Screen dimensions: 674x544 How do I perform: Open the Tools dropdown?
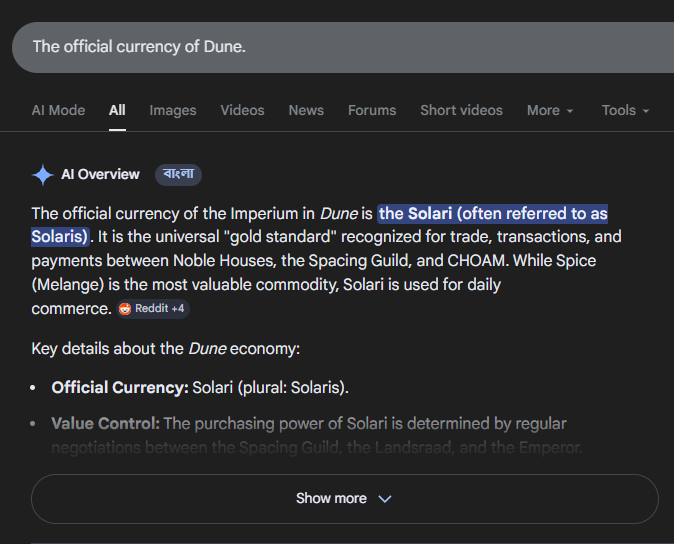[625, 110]
